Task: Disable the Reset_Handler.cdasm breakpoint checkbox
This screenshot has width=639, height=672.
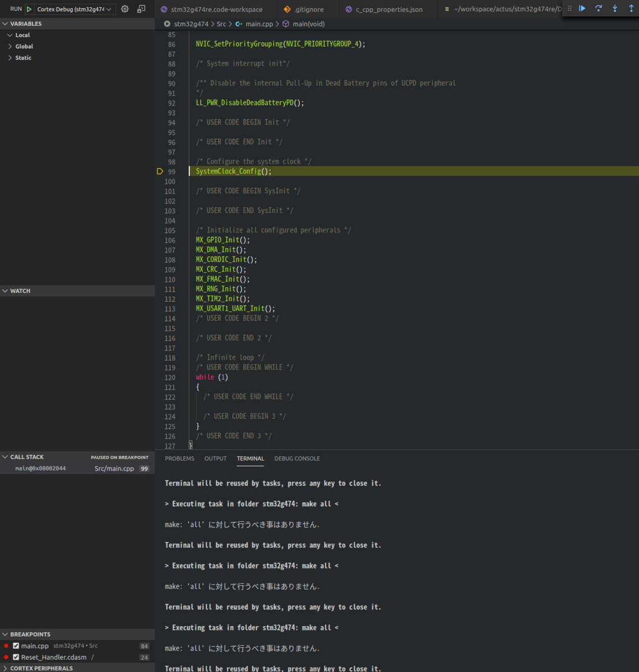Action: pyautogui.click(x=16, y=657)
